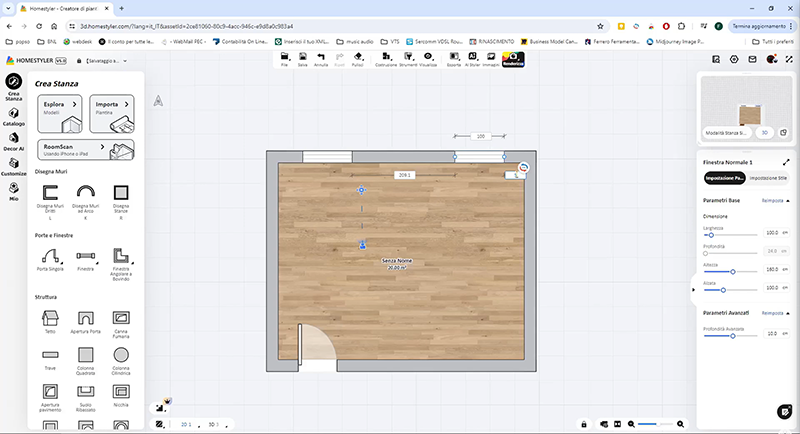Switch to Impostazione Stile toggle
This screenshot has width=800, height=434.
coord(769,177)
